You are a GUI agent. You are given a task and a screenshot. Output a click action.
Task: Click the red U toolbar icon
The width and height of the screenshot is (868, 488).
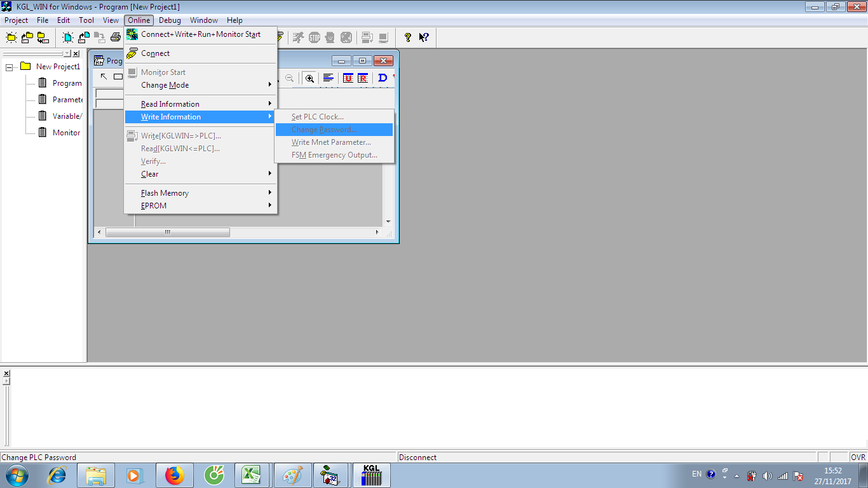pyautogui.click(x=348, y=78)
